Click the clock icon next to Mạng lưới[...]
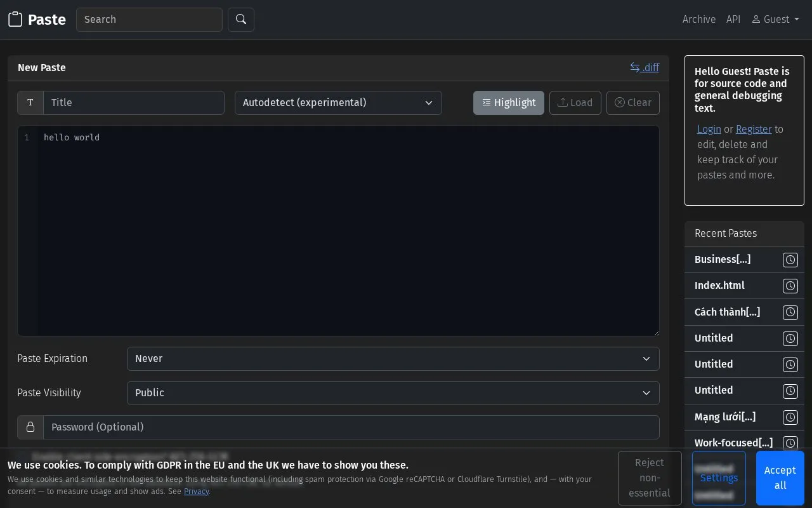The height and width of the screenshot is (508, 812). click(790, 417)
